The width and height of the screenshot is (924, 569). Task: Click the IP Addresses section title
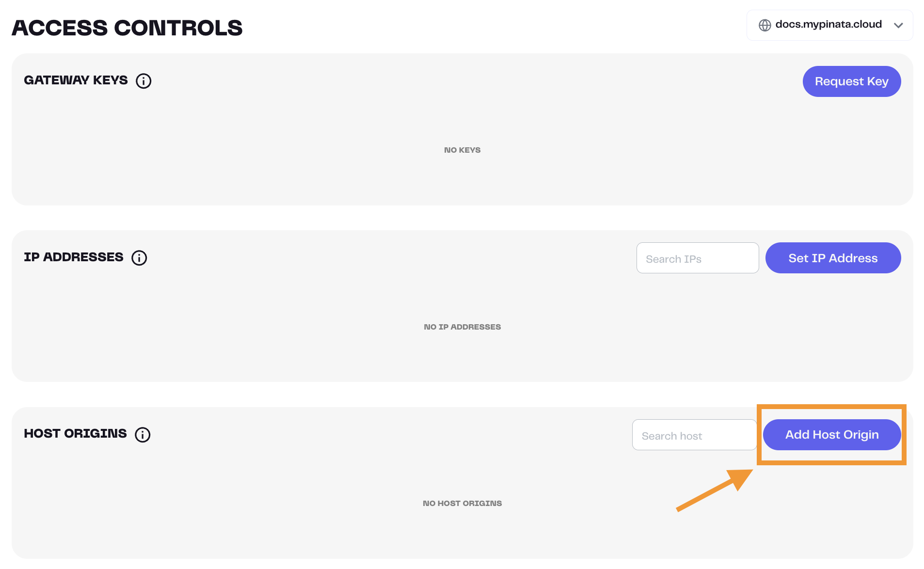[74, 257]
